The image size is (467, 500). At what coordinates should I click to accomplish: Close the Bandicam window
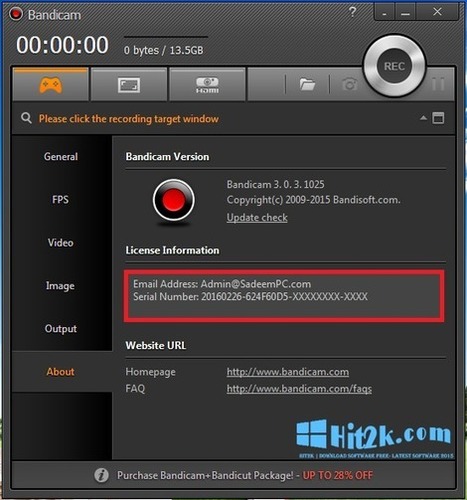pos(437,12)
